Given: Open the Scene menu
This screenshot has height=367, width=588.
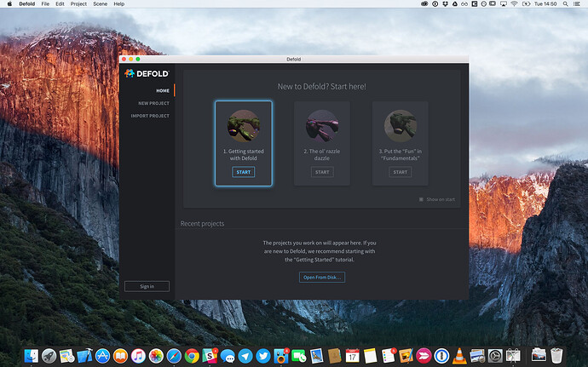Looking at the screenshot, I should (x=100, y=4).
